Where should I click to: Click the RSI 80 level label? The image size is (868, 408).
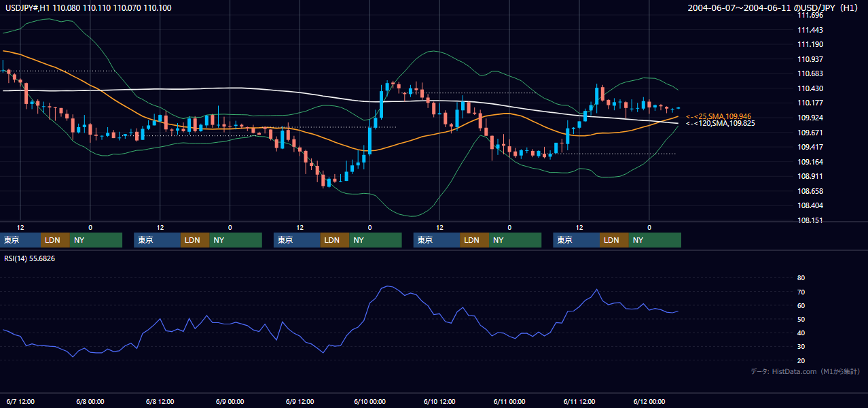(801, 278)
